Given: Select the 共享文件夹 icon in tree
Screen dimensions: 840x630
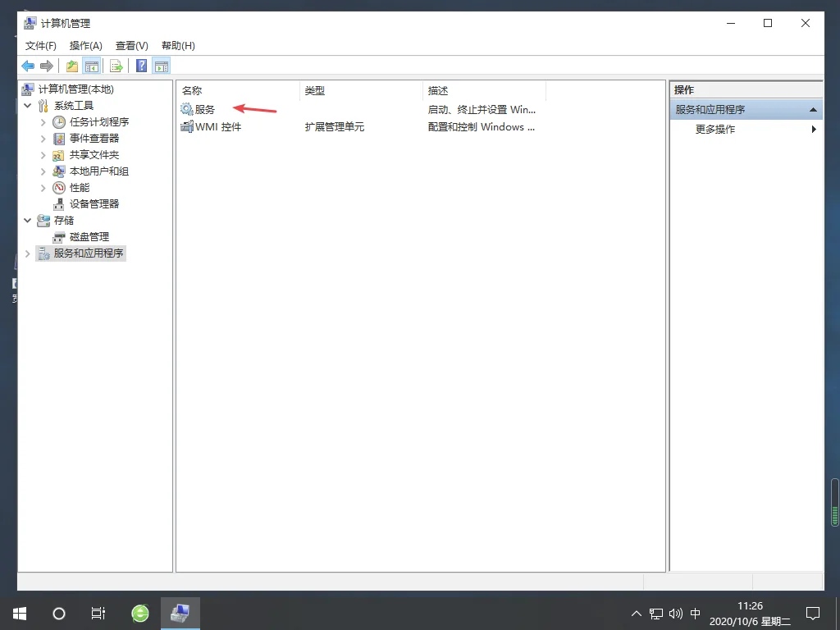Looking at the screenshot, I should point(59,155).
